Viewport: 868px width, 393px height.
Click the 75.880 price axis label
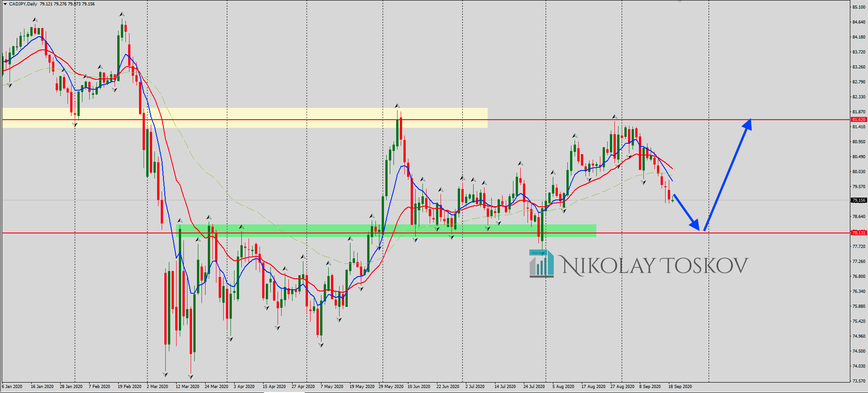858,306
